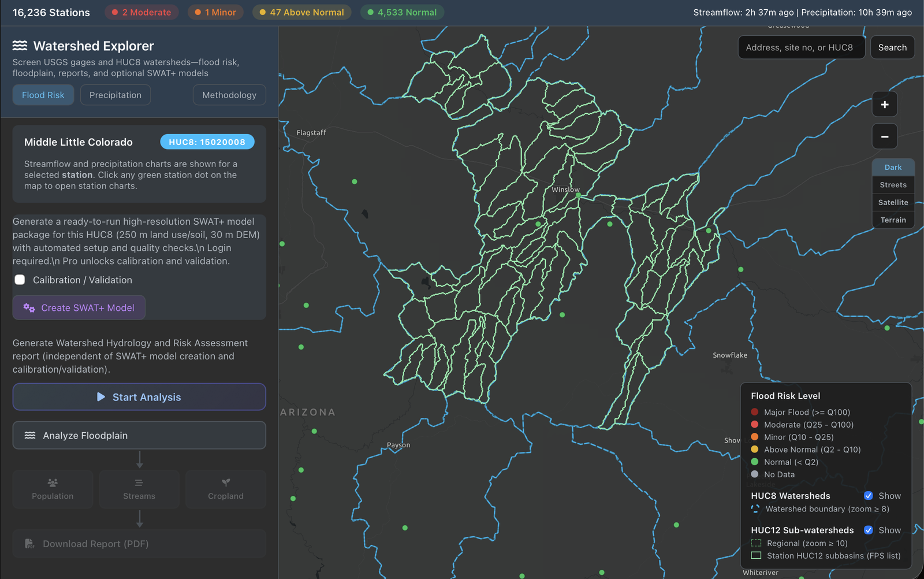Select the Flood Risk tab
This screenshot has width=924, height=579.
click(43, 95)
